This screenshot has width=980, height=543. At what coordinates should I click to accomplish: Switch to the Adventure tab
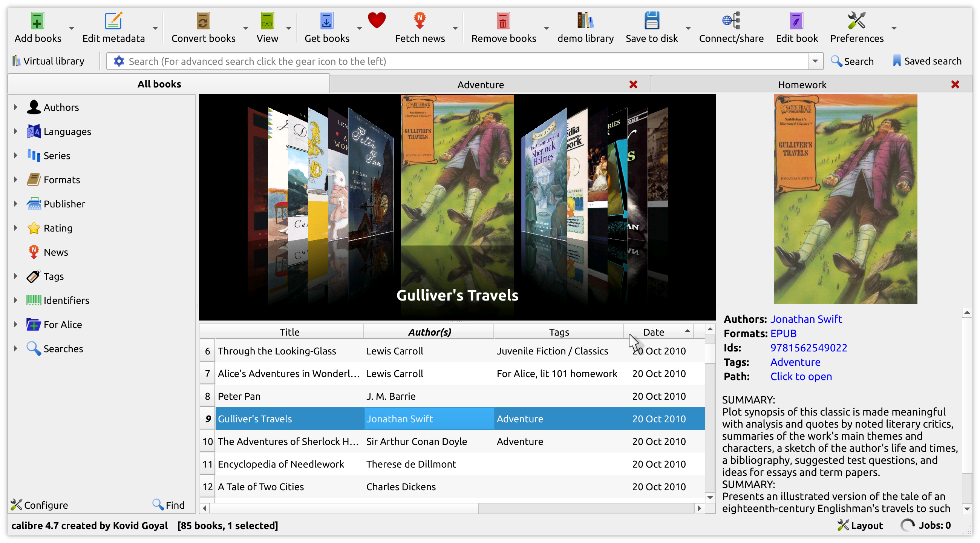click(480, 84)
